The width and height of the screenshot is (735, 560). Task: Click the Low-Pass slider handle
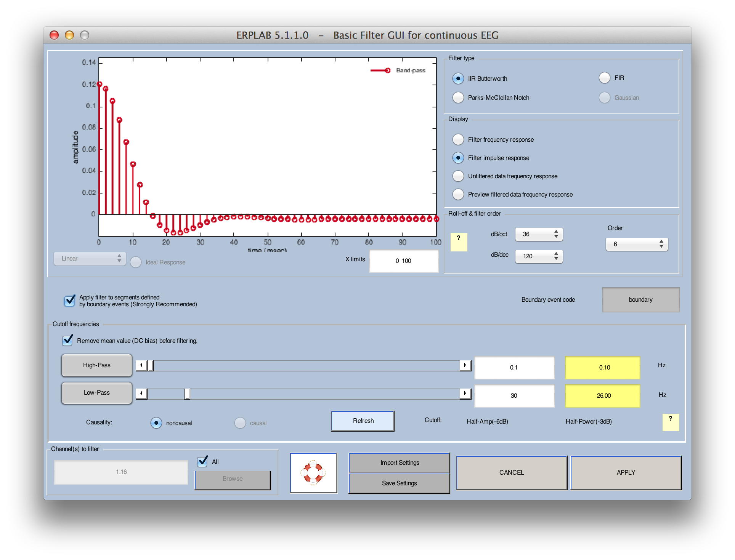coord(187,394)
